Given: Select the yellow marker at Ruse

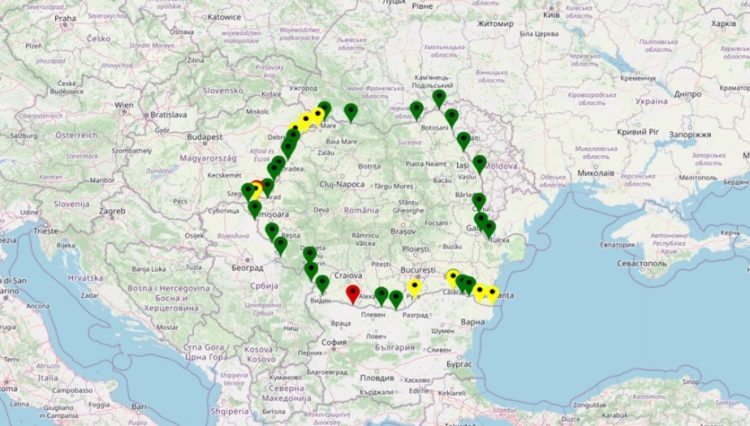Looking at the screenshot, I should [x=414, y=287].
